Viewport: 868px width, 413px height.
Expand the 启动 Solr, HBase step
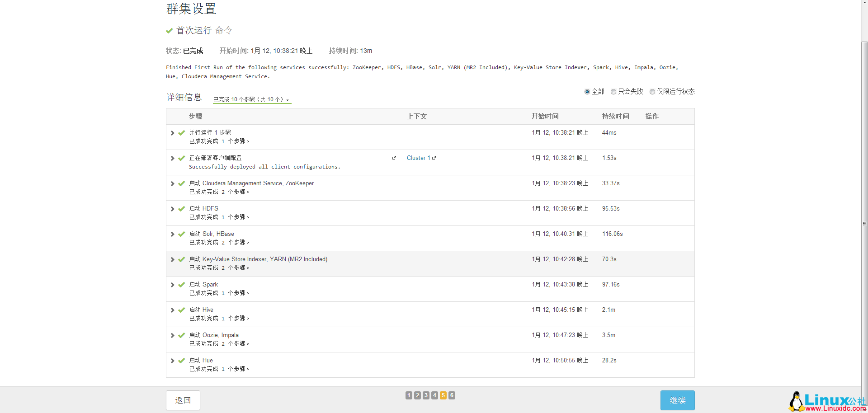point(172,234)
